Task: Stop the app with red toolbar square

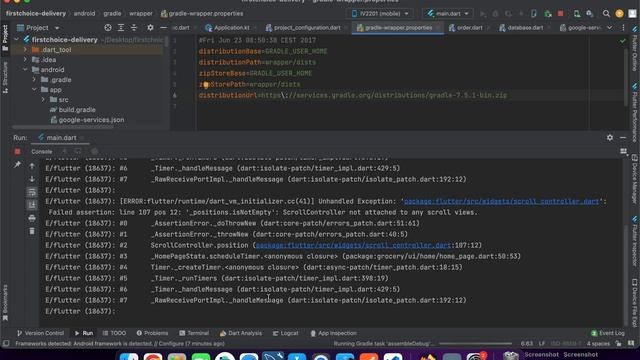Action: 560,13
